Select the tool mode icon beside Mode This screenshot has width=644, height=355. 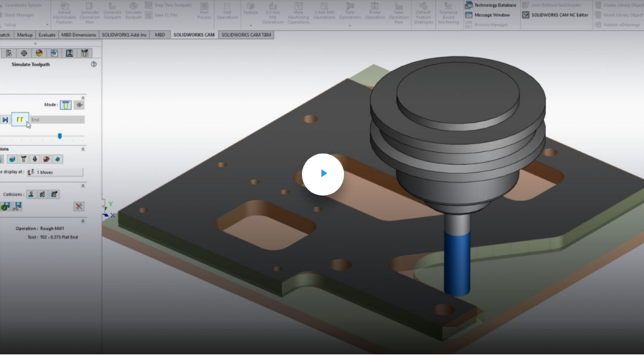tap(66, 105)
